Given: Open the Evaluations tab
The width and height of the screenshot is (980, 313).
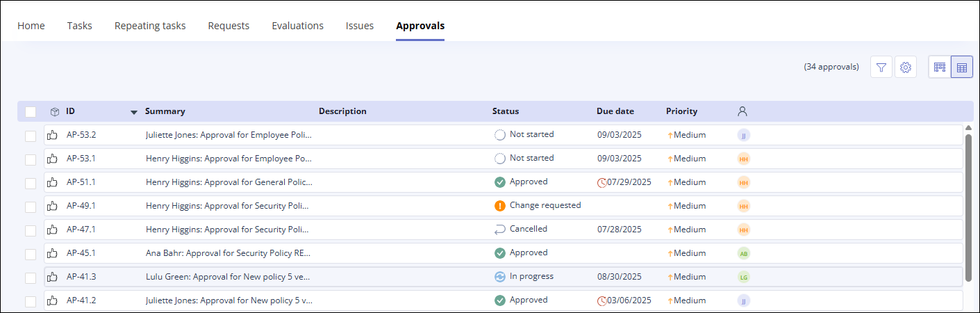Looking at the screenshot, I should [297, 26].
